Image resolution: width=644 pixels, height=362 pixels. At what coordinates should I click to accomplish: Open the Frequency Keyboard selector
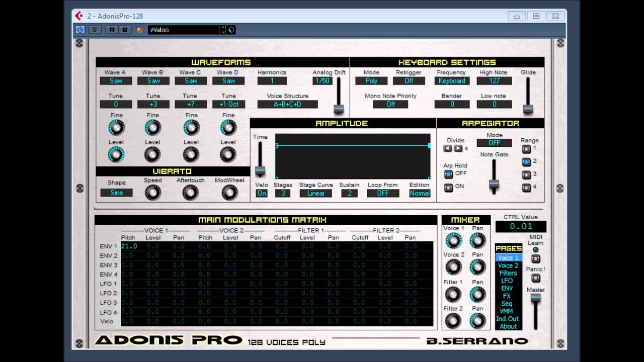pos(452,80)
